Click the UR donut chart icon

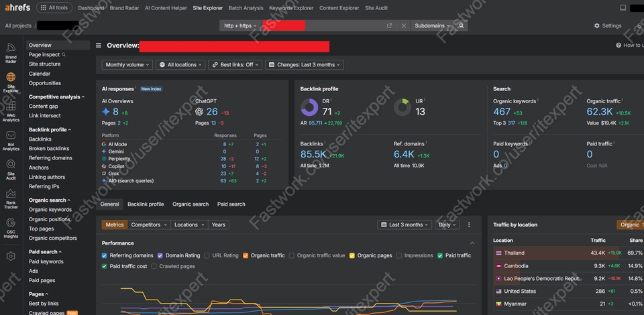point(402,107)
